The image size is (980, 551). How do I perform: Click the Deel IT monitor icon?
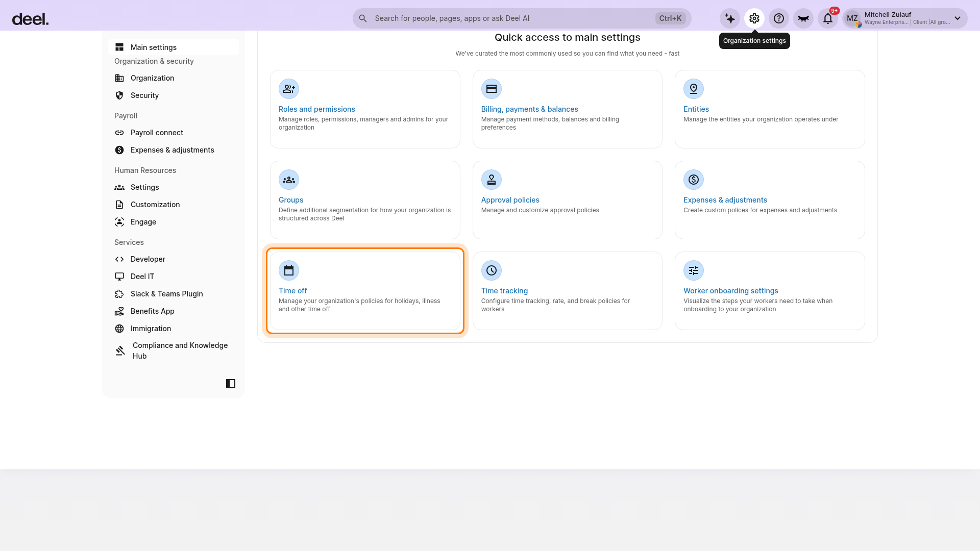tap(119, 277)
